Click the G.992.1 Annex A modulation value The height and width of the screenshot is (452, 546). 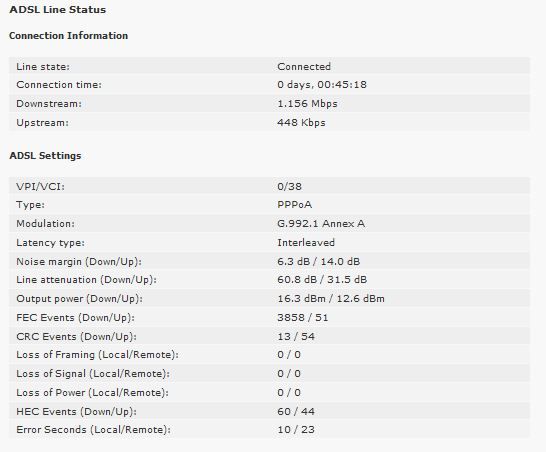click(321, 224)
